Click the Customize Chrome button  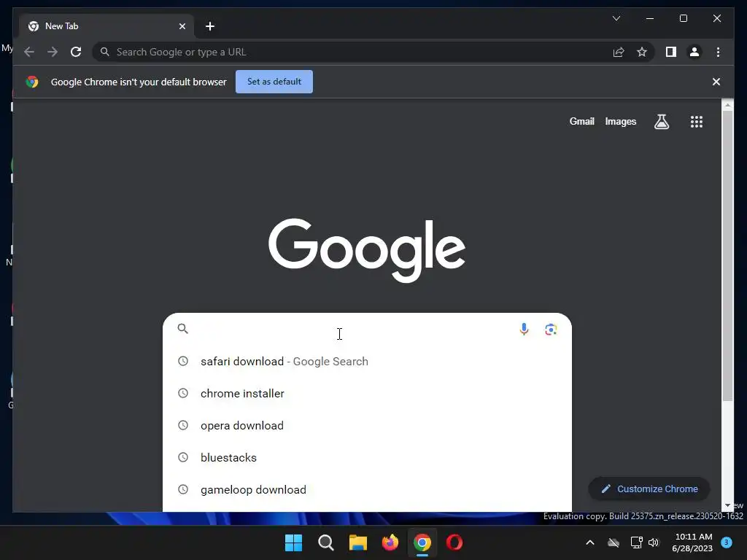click(649, 489)
